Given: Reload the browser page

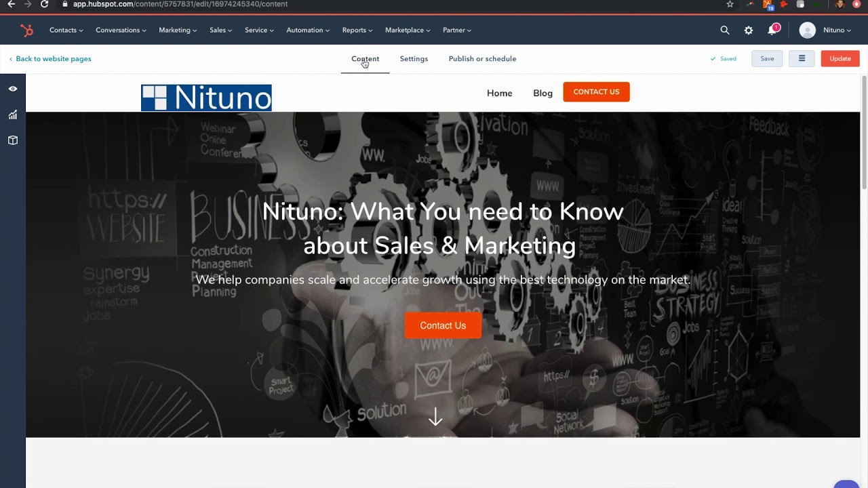Looking at the screenshot, I should [x=44, y=4].
